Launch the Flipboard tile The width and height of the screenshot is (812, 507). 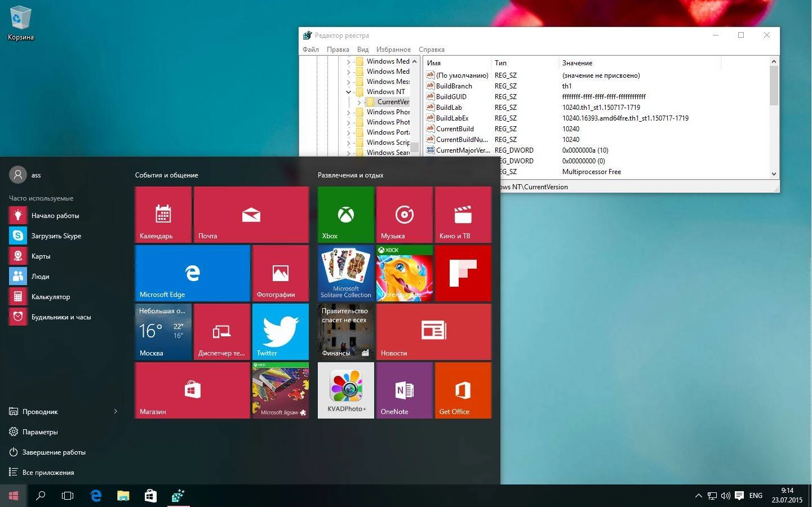click(463, 273)
